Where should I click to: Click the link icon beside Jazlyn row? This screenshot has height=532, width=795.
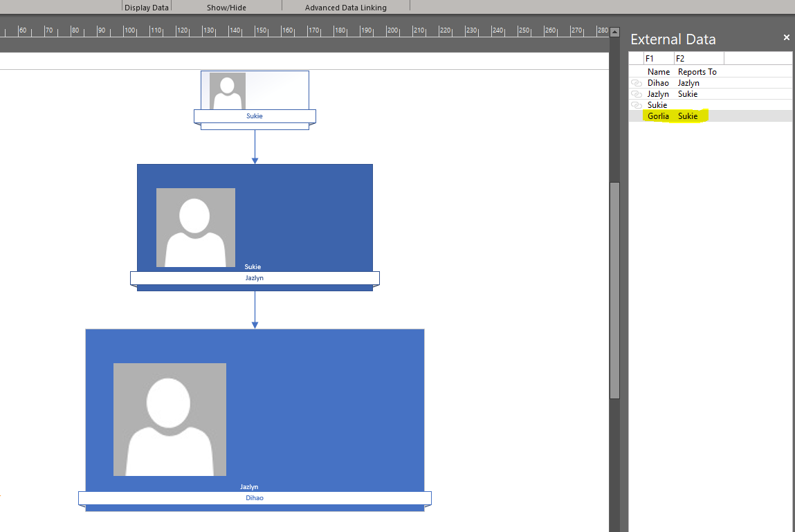[x=637, y=94]
